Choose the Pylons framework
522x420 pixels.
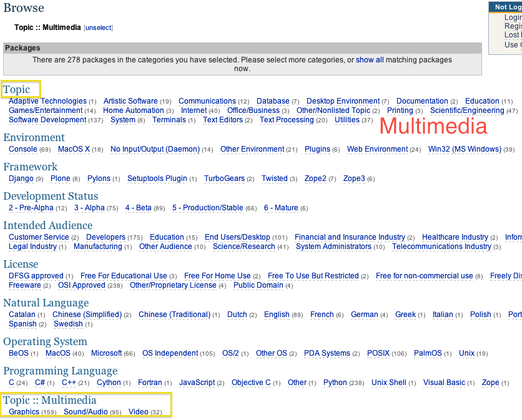pos(99,178)
